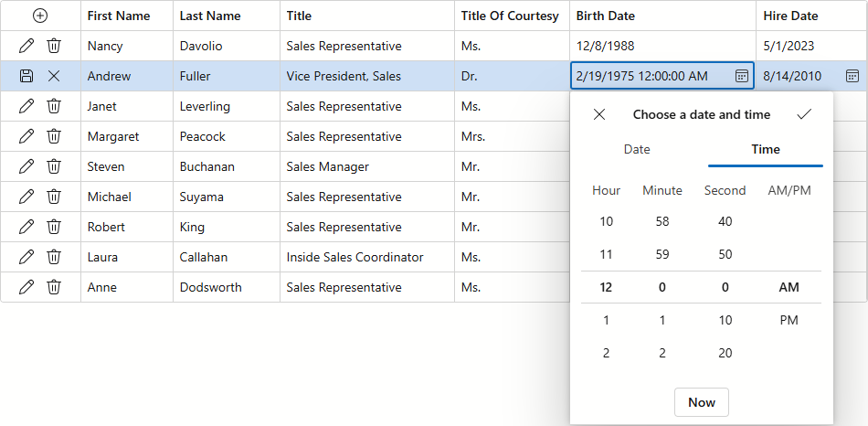The width and height of the screenshot is (868, 426).
Task: Open the Hire Date calendar dropdown
Action: click(852, 76)
